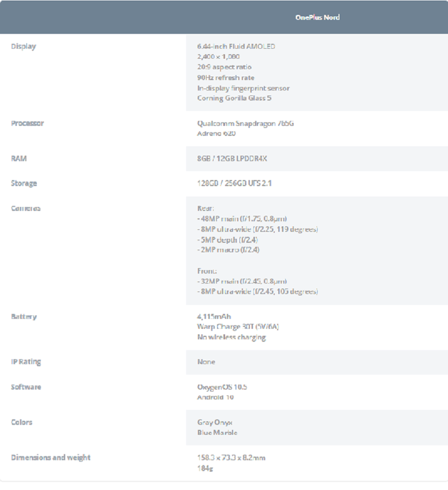Image resolution: width=448 pixels, height=490 pixels.
Task: Select the Display row label
Action: coord(23,47)
